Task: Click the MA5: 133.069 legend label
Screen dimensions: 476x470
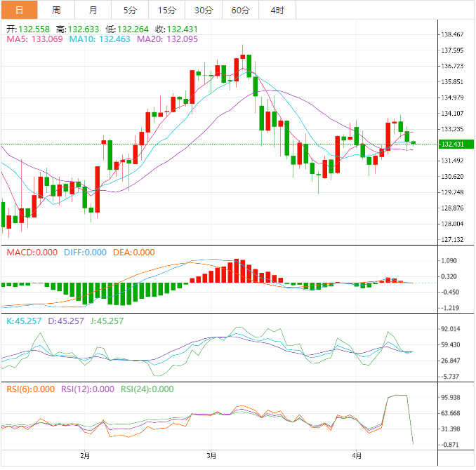Action: [x=34, y=39]
